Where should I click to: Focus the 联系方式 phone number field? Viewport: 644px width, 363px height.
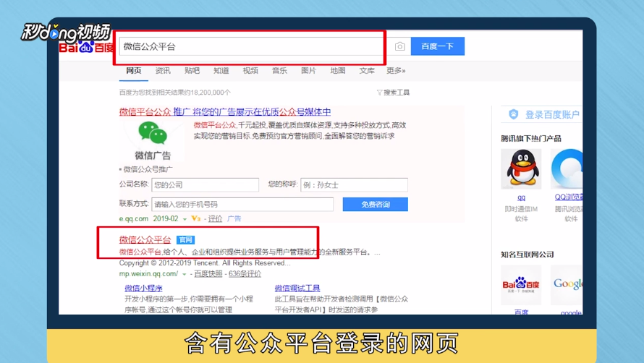point(242,204)
